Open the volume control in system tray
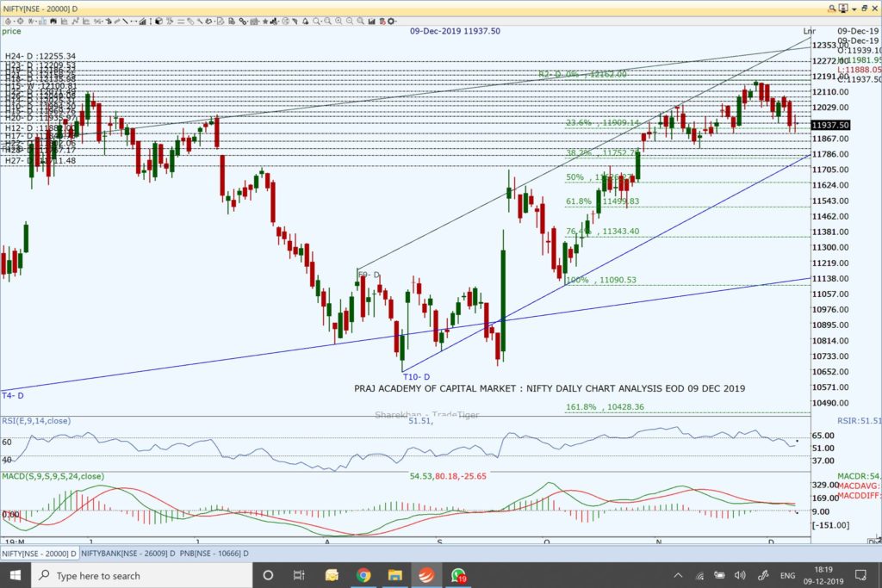Screen dimensions: 882x588 pyautogui.click(x=740, y=575)
